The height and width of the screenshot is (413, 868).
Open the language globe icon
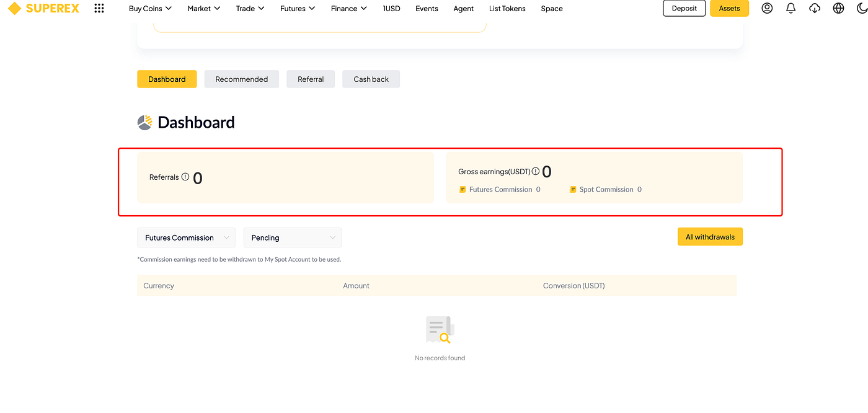tap(838, 8)
